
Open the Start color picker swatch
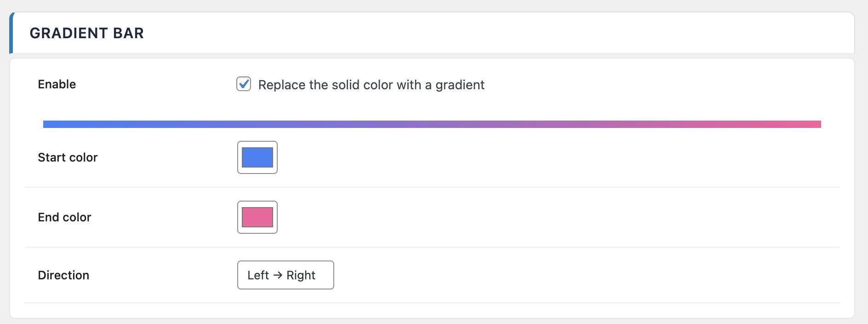coord(257,157)
